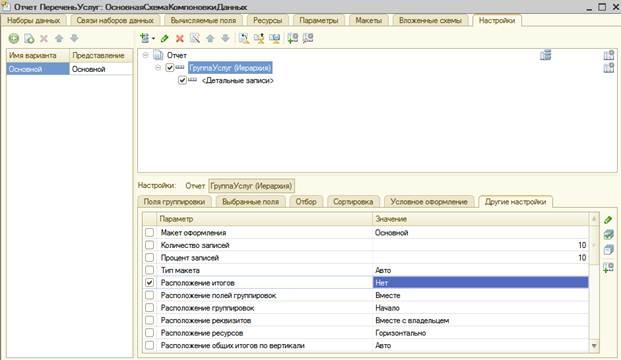Collapse the ГруппаУслуг tree node
The height and width of the screenshot is (360, 621).
pos(158,68)
